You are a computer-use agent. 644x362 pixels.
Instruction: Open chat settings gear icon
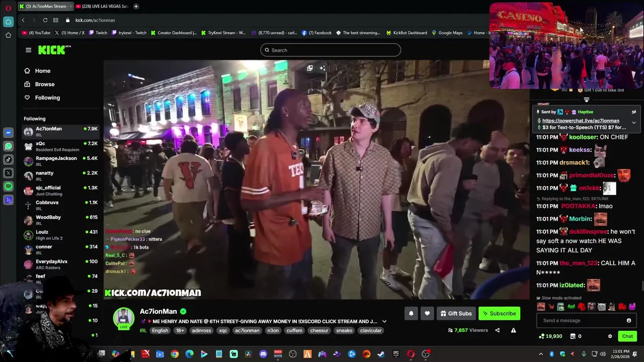click(610, 336)
